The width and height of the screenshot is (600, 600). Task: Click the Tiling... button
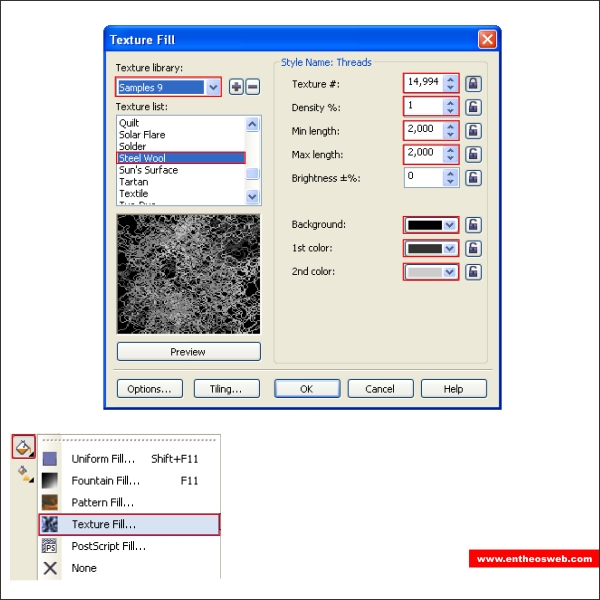click(227, 389)
